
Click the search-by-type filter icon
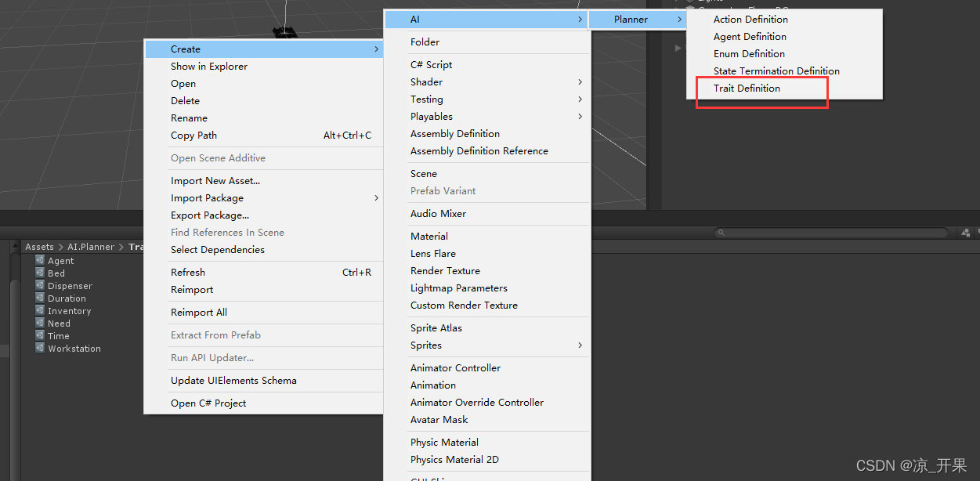coord(964,233)
